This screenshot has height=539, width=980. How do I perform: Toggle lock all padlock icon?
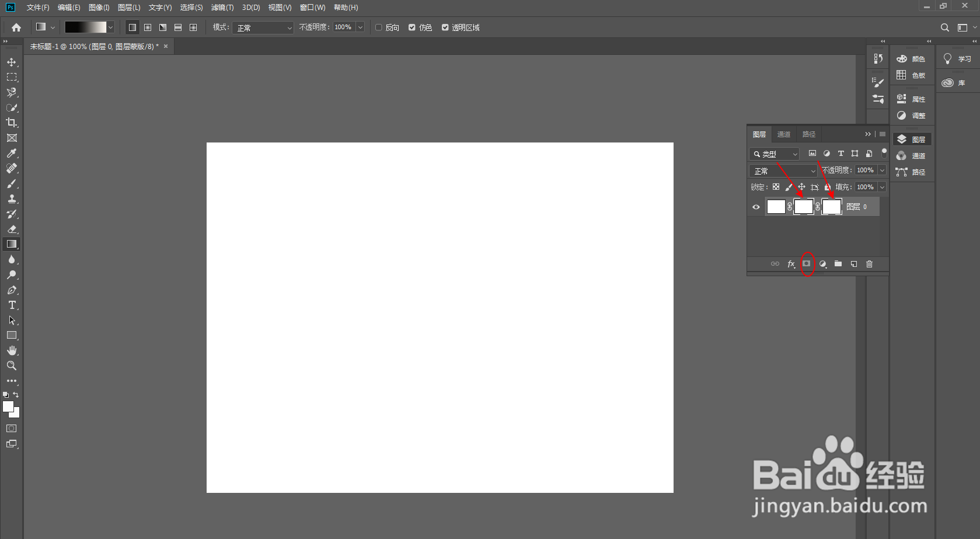point(828,187)
